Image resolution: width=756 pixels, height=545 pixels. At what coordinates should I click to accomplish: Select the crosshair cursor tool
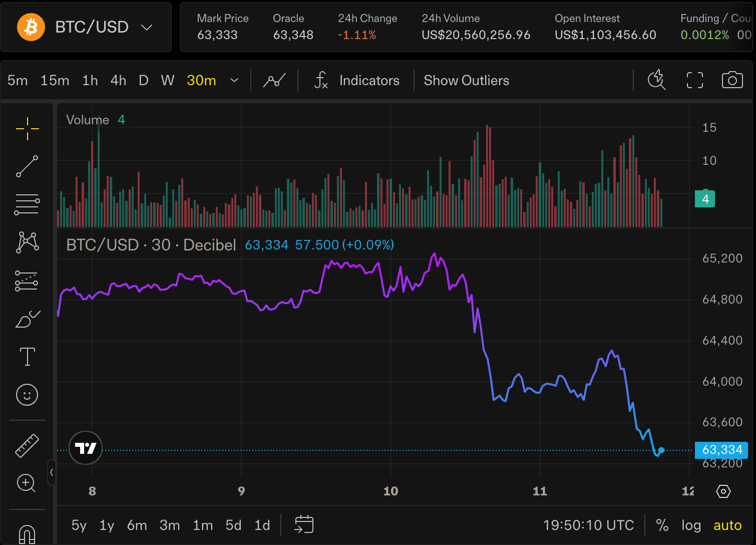click(x=27, y=129)
